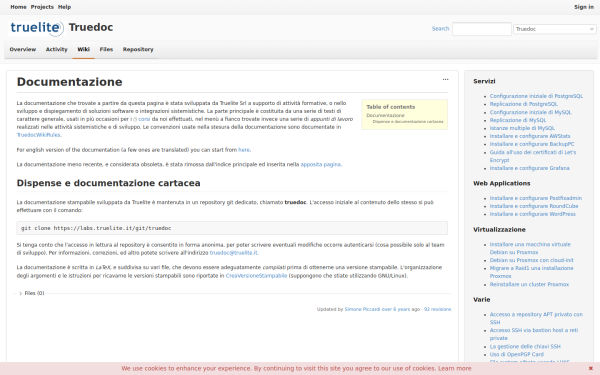Open Replicazione di PostgreSQL
This screenshot has width=600, height=375.
(523, 104)
